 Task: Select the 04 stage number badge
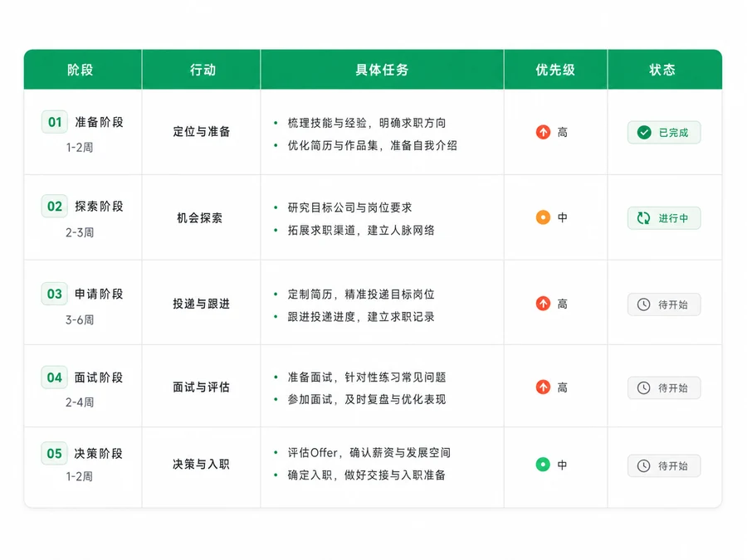[x=54, y=377]
